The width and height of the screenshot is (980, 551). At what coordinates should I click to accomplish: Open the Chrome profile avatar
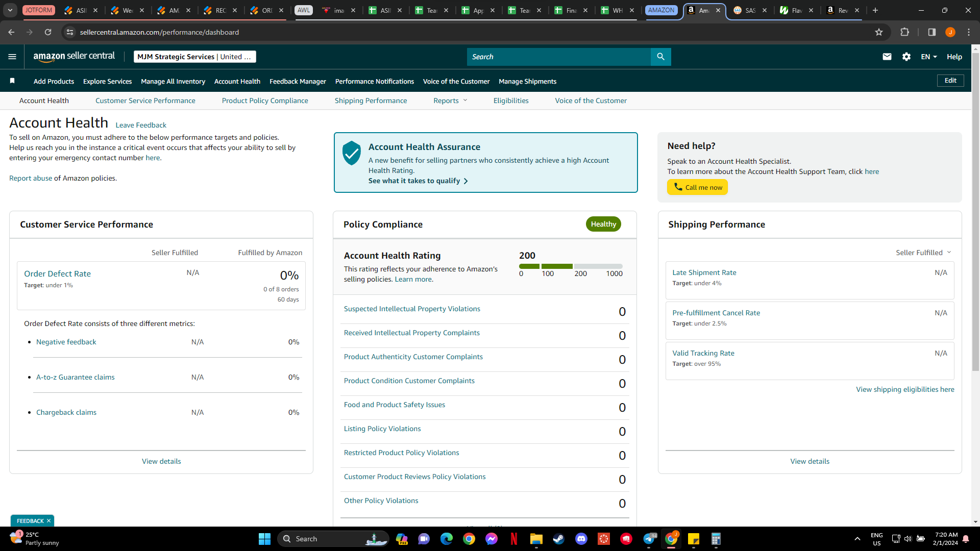pos(950,32)
